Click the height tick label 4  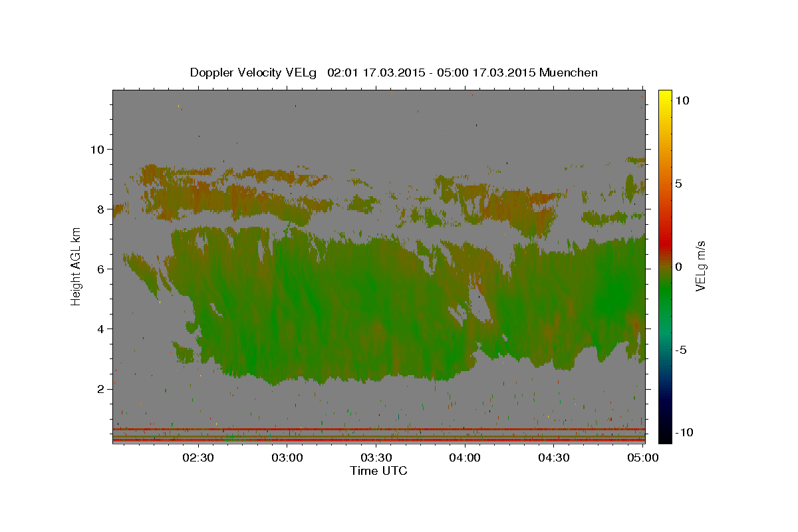coord(101,329)
